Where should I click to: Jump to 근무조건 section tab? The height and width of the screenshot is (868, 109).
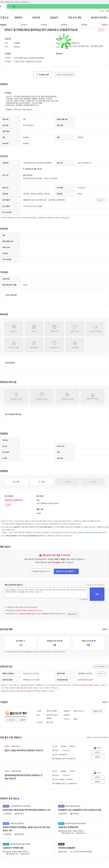coord(24,25)
